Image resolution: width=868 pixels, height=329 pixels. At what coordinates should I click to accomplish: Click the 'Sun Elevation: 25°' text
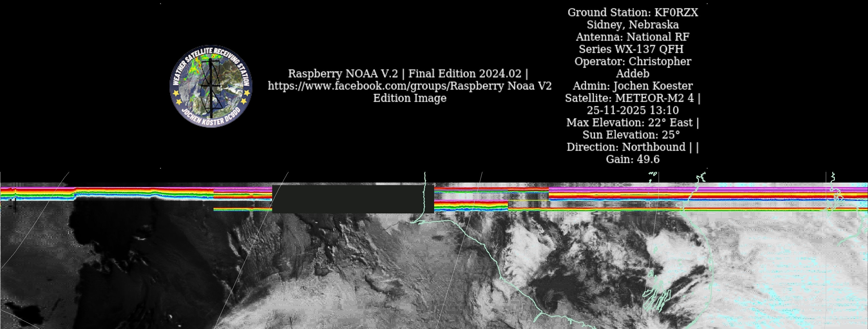tap(631, 135)
